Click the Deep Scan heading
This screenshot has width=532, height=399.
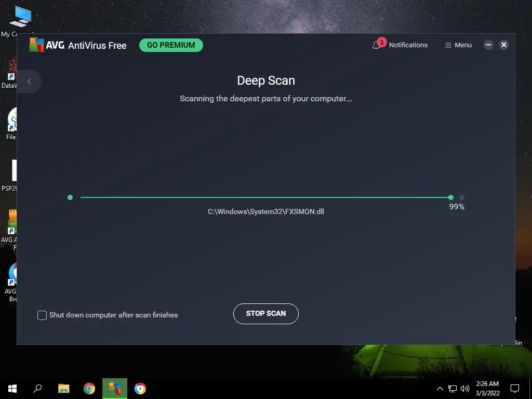266,81
